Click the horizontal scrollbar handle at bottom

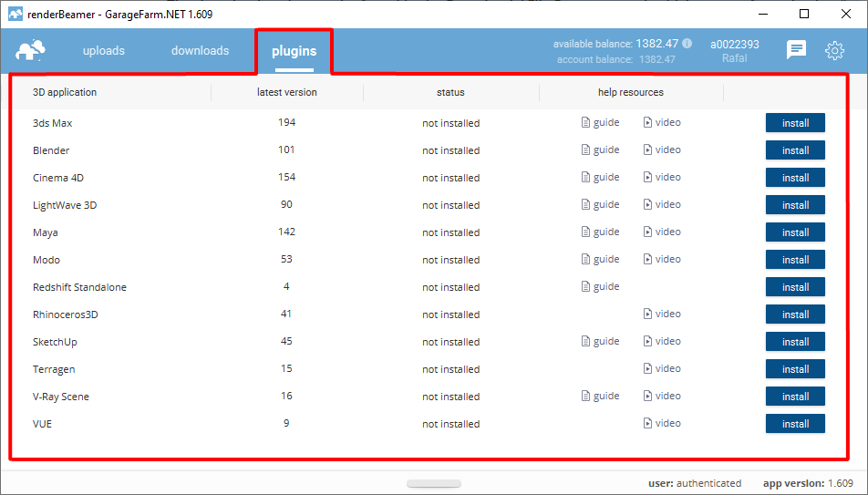434,484
